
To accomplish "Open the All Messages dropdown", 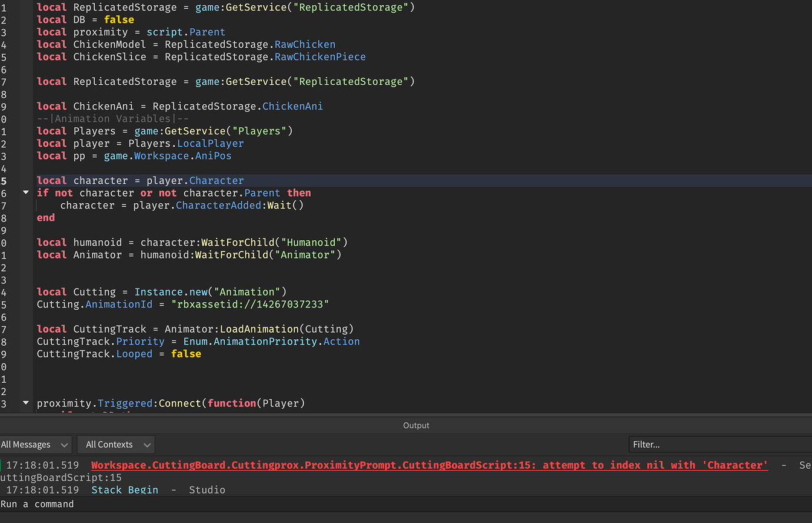I will pos(35,444).
